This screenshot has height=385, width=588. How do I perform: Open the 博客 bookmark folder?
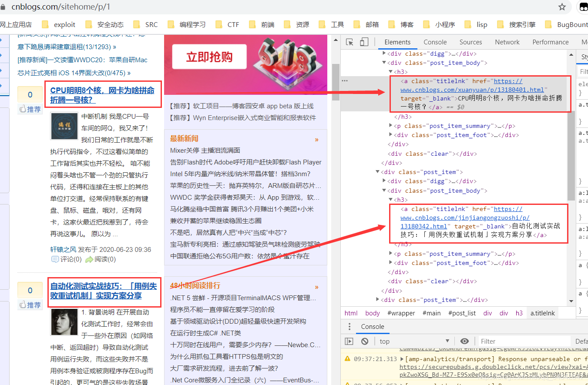tap(402, 24)
